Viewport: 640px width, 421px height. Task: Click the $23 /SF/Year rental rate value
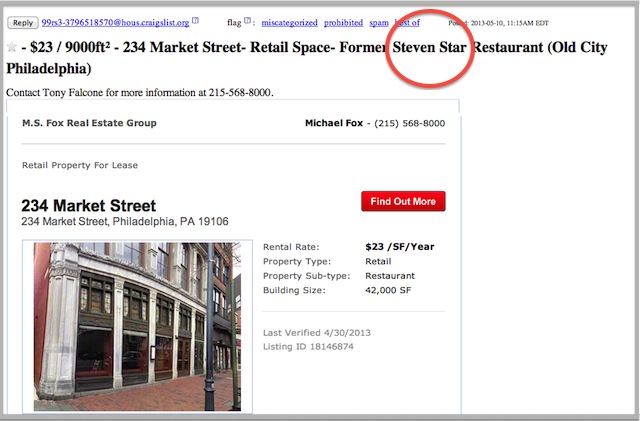pyautogui.click(x=400, y=247)
